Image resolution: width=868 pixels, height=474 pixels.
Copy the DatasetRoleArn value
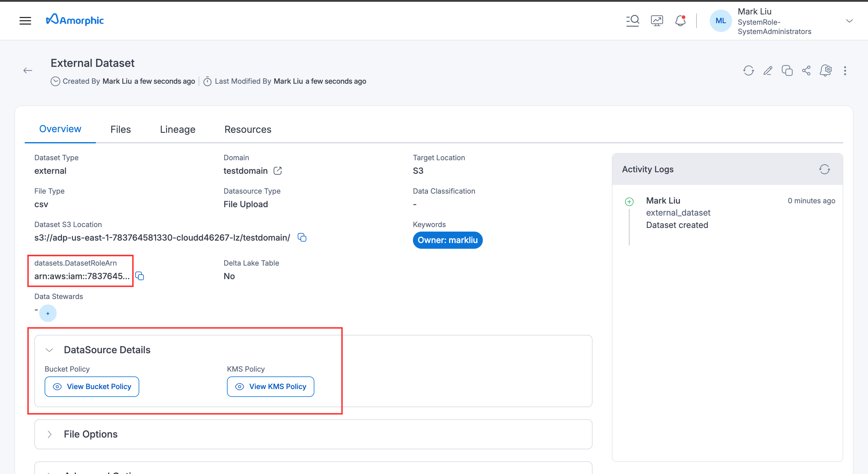coord(140,276)
